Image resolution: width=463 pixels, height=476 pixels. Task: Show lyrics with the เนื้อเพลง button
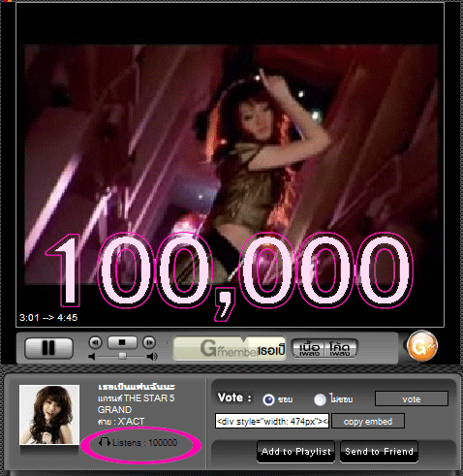point(309,348)
